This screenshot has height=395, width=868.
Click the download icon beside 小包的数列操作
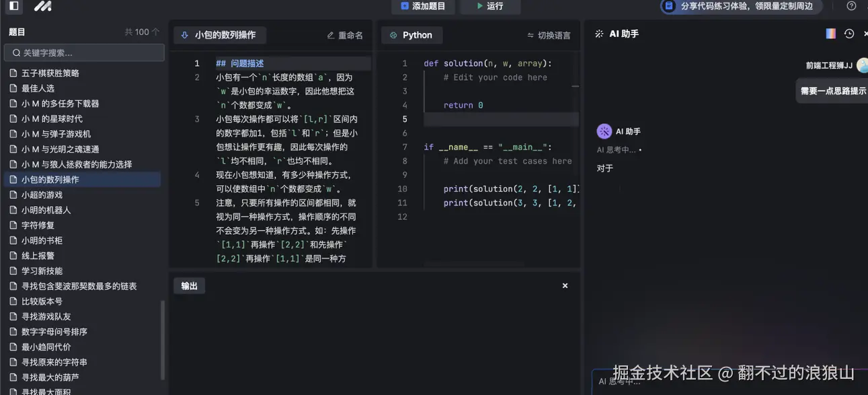[184, 34]
